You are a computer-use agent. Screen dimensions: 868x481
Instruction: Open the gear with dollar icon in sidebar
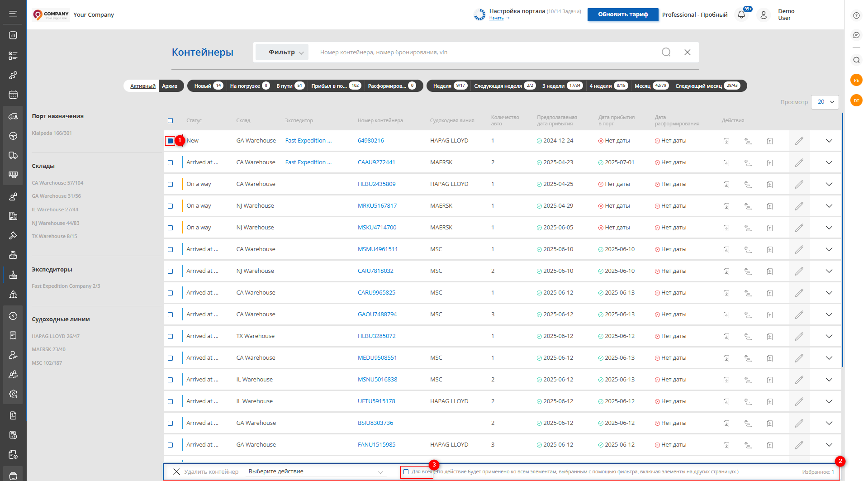[13, 394]
